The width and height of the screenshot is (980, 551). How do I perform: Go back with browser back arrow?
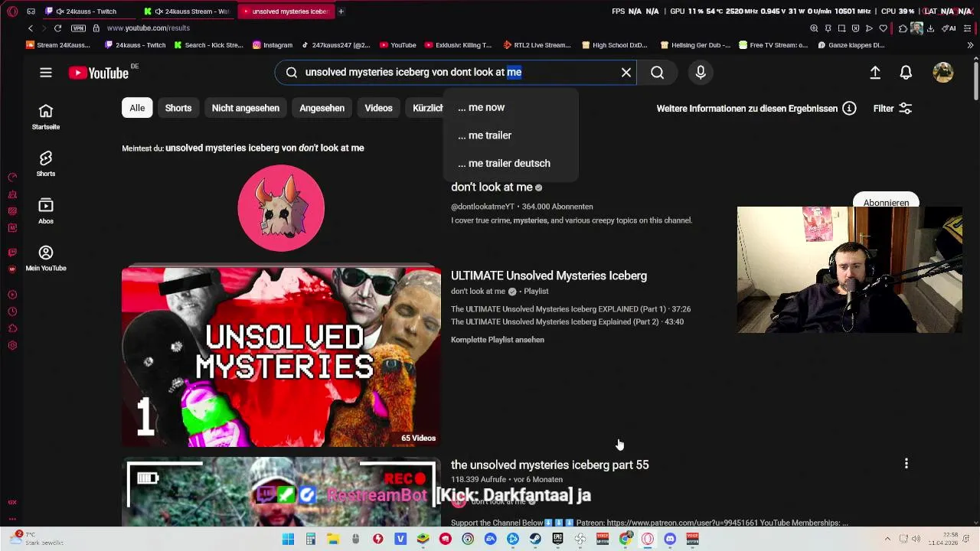[31, 28]
